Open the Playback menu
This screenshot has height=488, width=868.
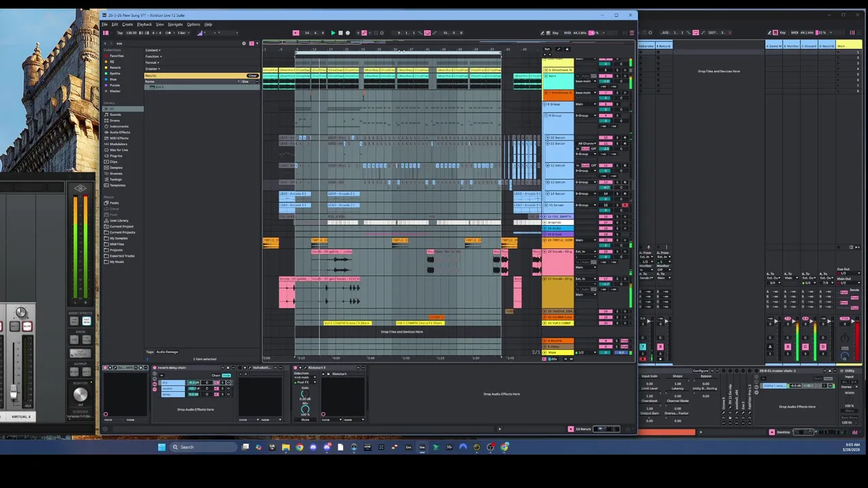pyautogui.click(x=144, y=24)
